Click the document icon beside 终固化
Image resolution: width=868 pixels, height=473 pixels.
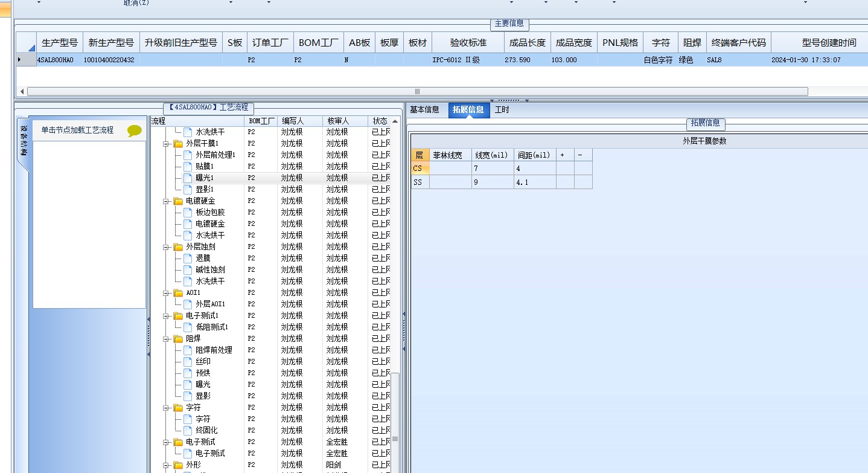[188, 431]
